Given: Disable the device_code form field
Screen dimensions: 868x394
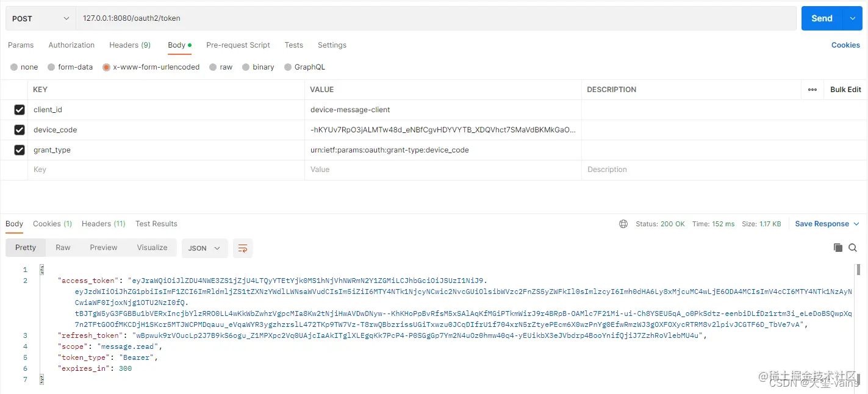Looking at the screenshot, I should coord(19,129).
